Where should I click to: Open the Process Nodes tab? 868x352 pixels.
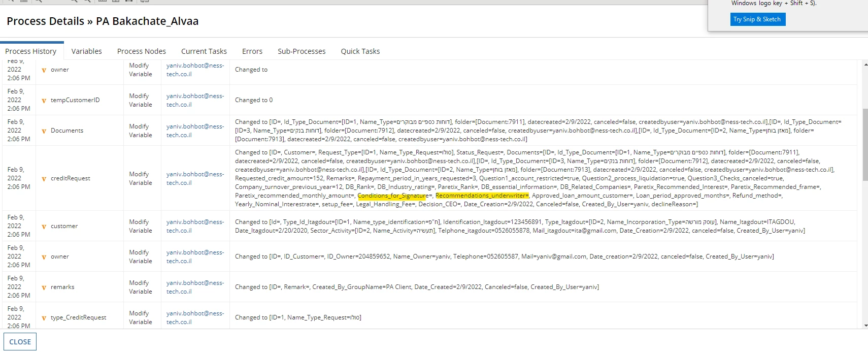pos(142,51)
